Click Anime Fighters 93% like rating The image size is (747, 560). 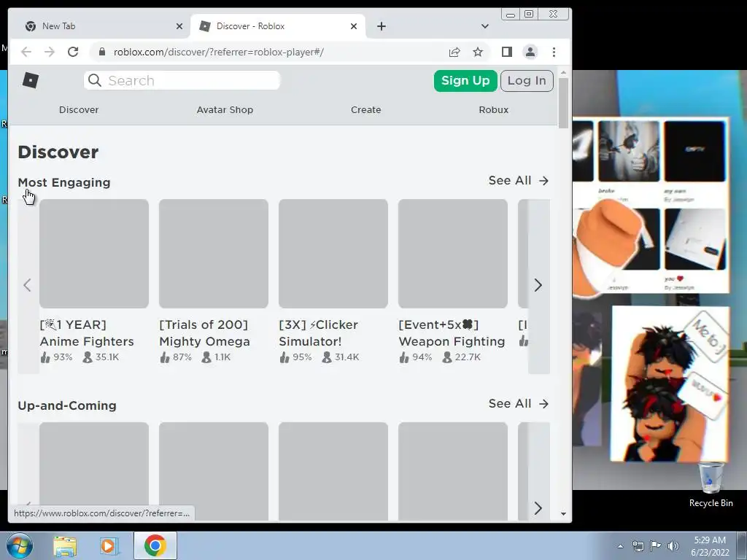click(x=57, y=357)
